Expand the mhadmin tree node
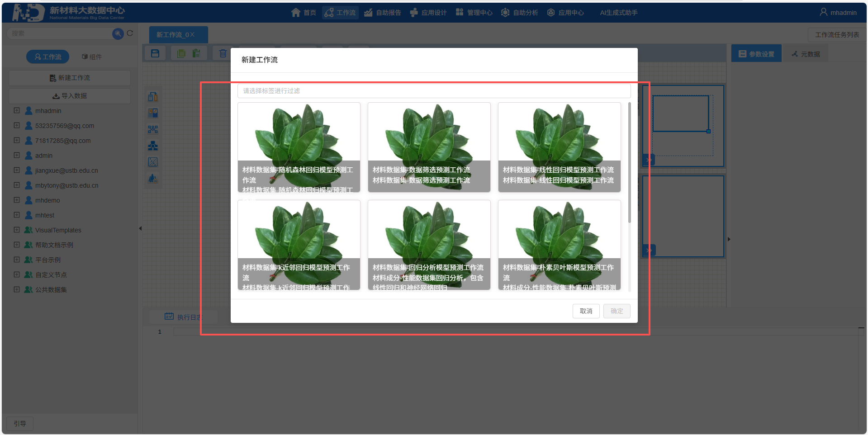The image size is (868, 435). [17, 111]
